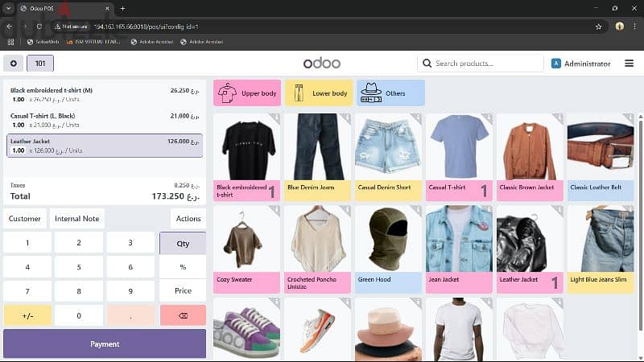Open info corner of Casual T-shirt
Viewport: 644px width, 362px height.
click(x=488, y=118)
